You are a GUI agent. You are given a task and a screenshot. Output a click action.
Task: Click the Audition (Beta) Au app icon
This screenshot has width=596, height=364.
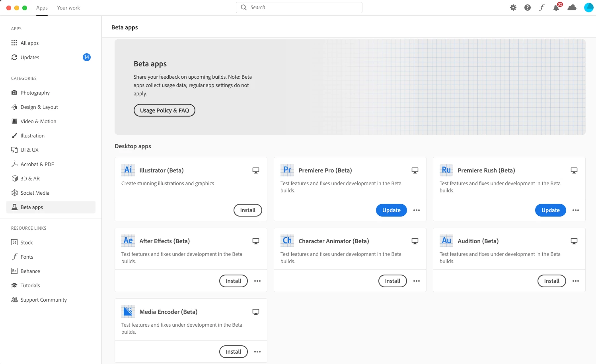click(446, 241)
